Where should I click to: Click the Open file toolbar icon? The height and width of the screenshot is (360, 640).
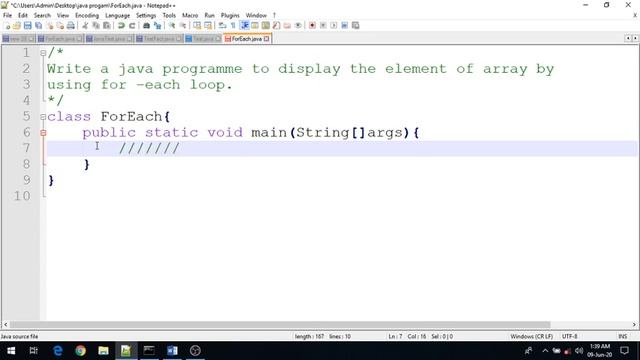(17, 26)
